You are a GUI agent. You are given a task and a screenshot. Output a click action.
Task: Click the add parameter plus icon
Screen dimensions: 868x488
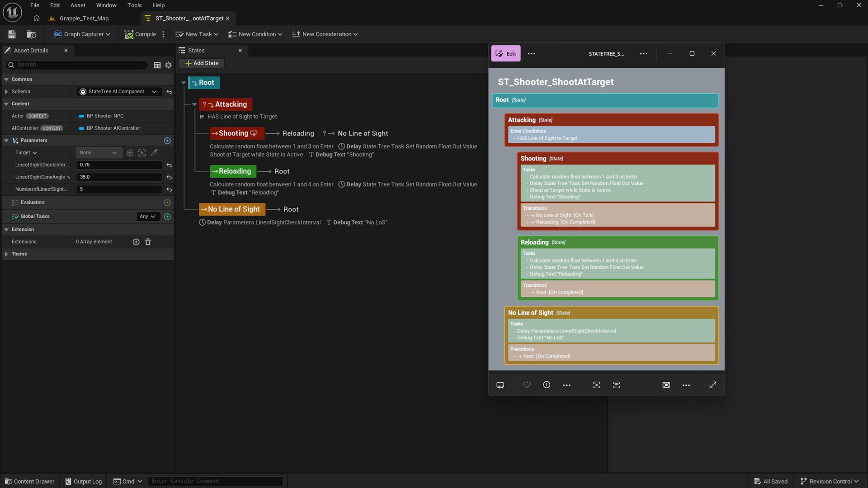coord(167,141)
